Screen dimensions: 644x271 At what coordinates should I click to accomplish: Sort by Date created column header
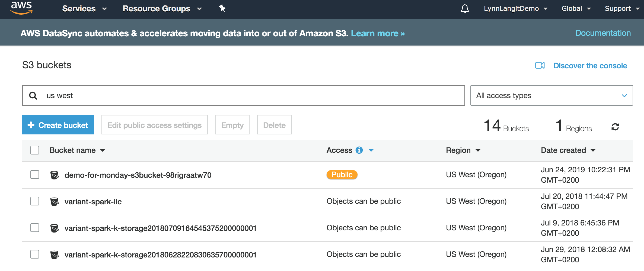[568, 150]
